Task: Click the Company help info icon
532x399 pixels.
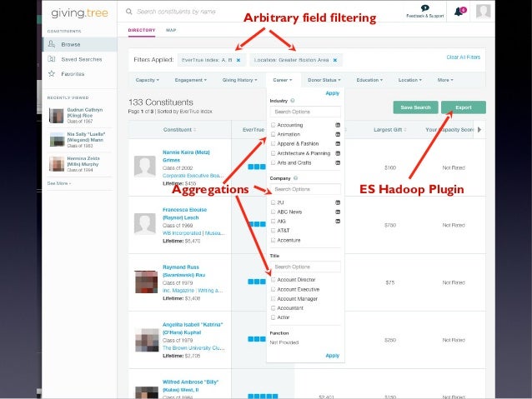Action: (x=295, y=178)
